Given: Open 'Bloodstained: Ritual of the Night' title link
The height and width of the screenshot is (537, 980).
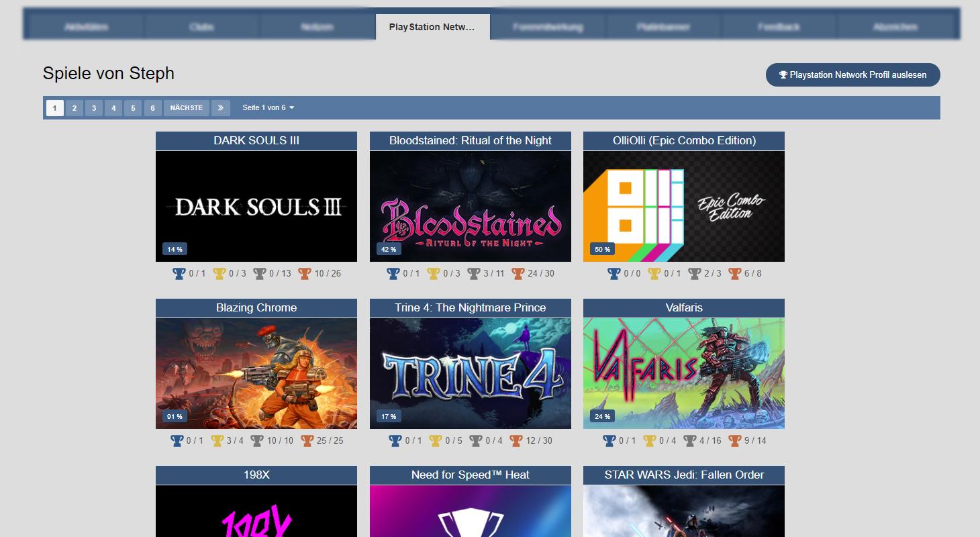Looking at the screenshot, I should tap(471, 140).
